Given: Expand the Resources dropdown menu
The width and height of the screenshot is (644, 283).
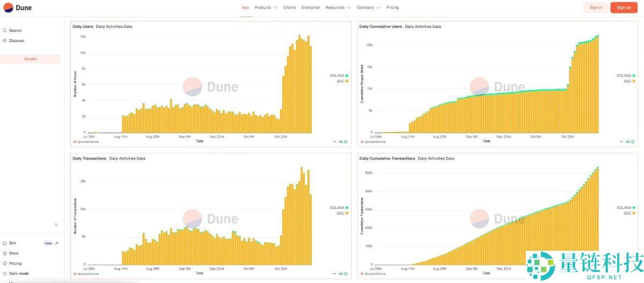Looking at the screenshot, I should (338, 8).
